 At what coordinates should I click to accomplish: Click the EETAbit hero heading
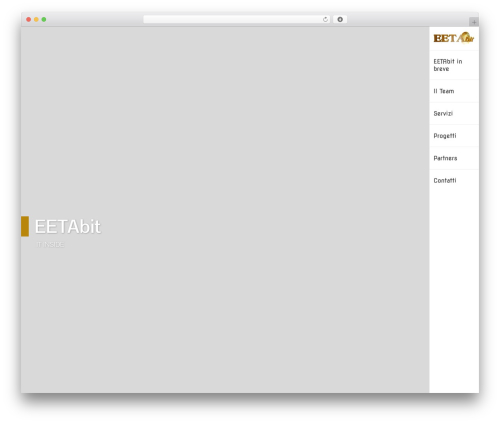(67, 227)
